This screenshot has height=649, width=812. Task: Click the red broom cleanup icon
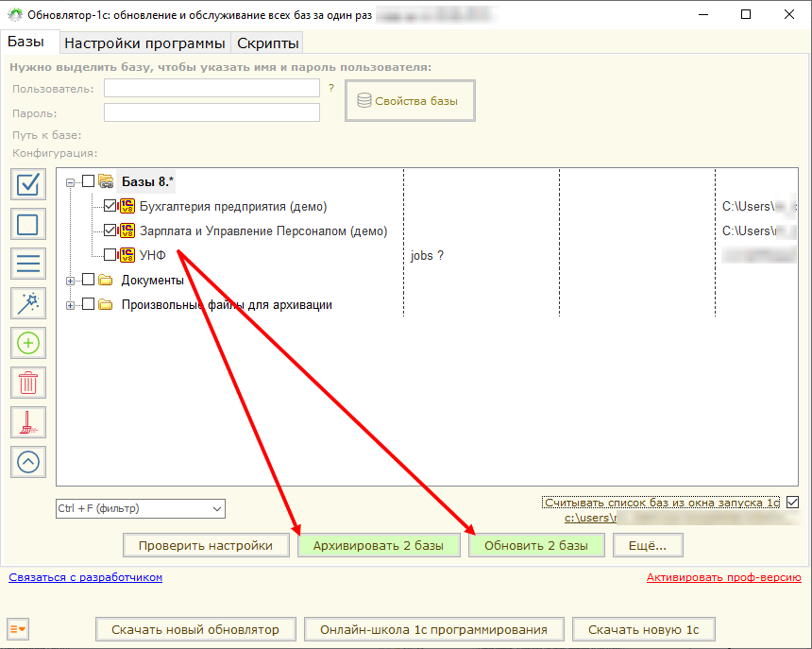28,422
